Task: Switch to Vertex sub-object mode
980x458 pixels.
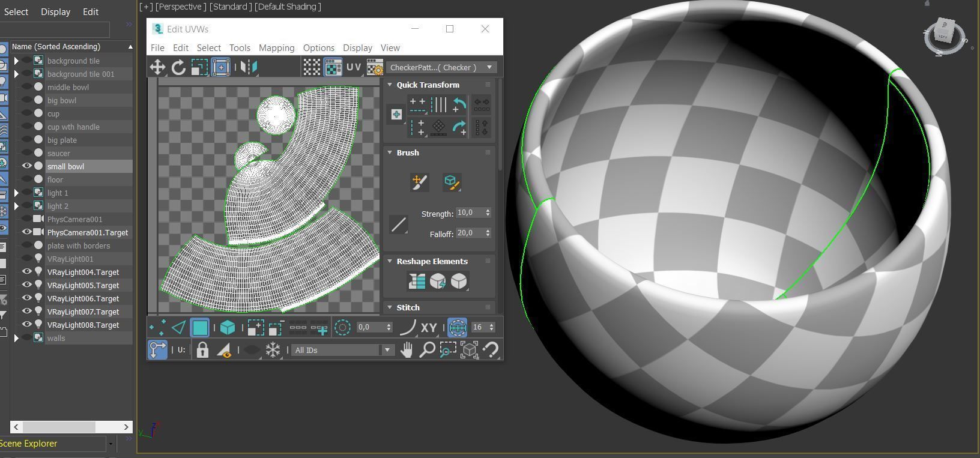Action: (158, 327)
